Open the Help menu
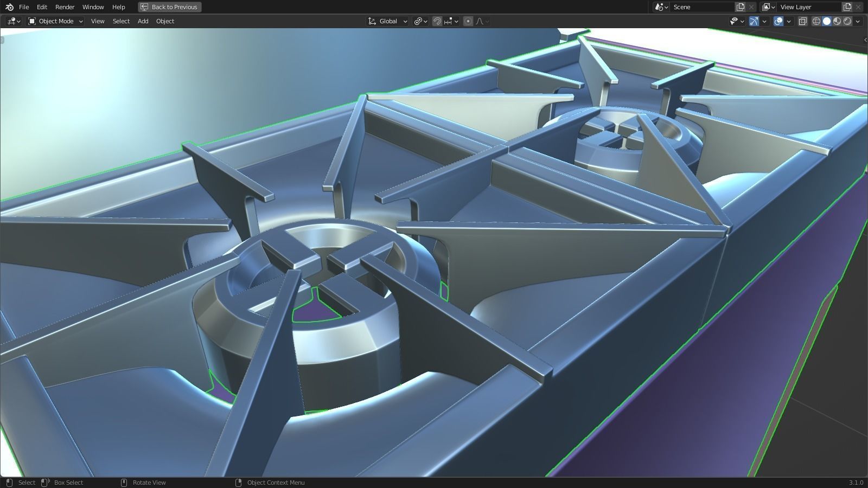868x488 pixels. pos(118,7)
